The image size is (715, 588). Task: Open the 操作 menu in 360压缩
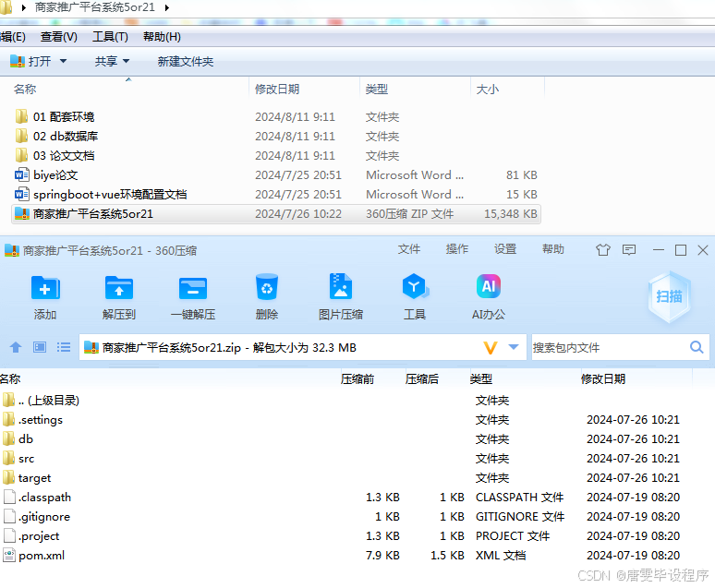pyautogui.click(x=457, y=249)
